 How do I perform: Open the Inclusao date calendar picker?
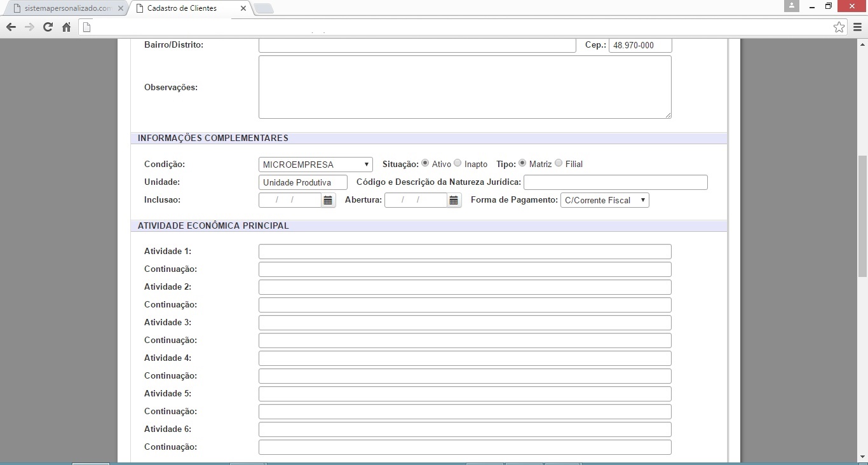pyautogui.click(x=328, y=201)
